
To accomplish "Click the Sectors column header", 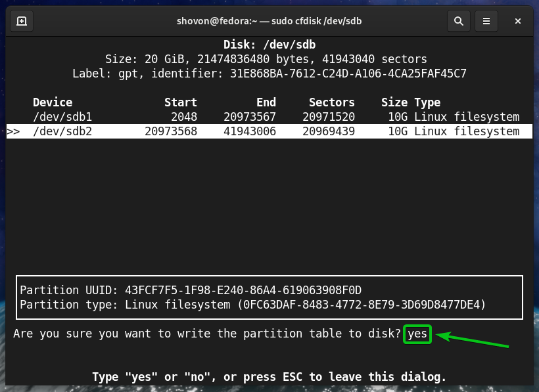I will (331, 102).
